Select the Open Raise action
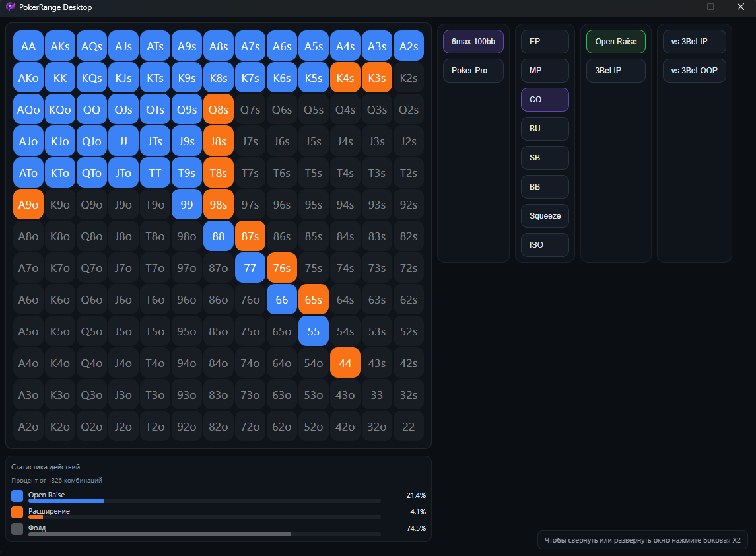The height and width of the screenshot is (556, 756). [x=615, y=42]
